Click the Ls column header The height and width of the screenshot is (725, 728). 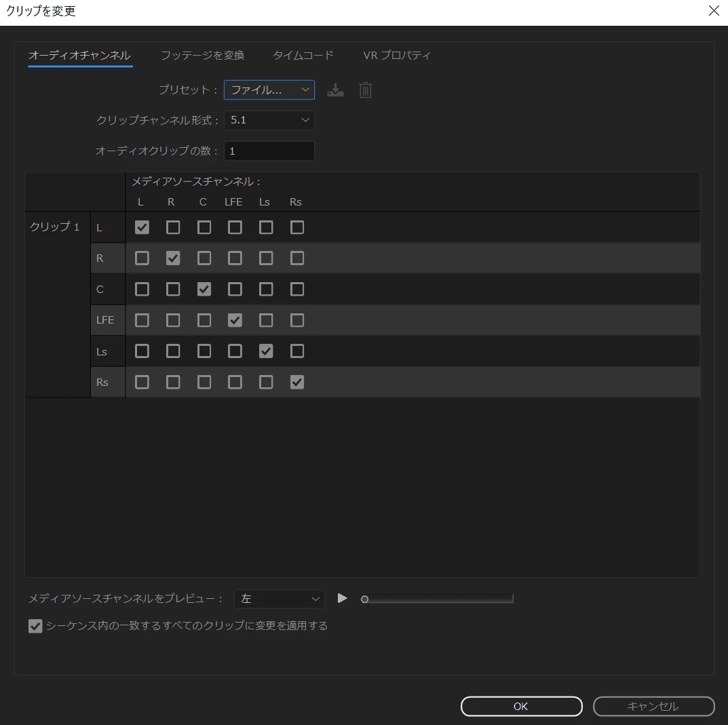pos(265,202)
